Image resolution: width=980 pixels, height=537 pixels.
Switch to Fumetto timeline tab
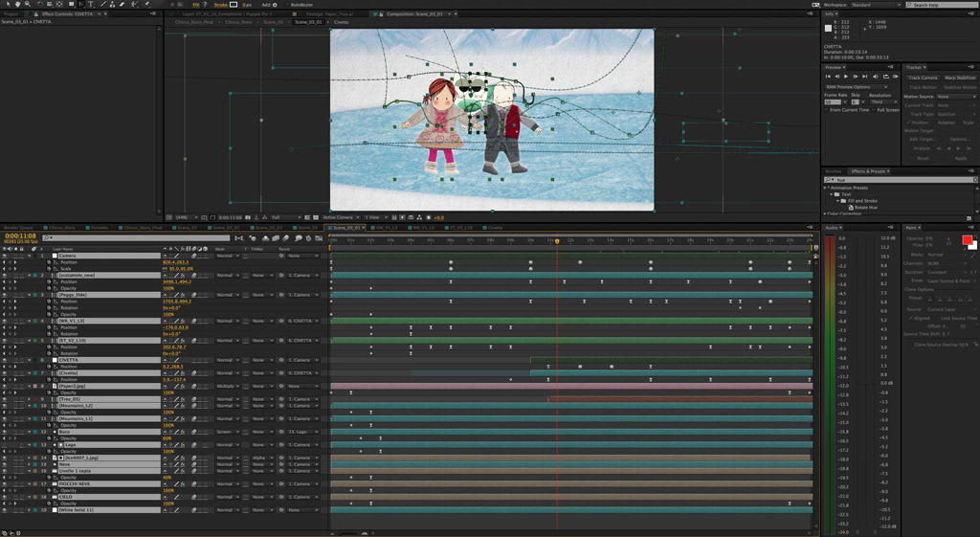tap(99, 228)
